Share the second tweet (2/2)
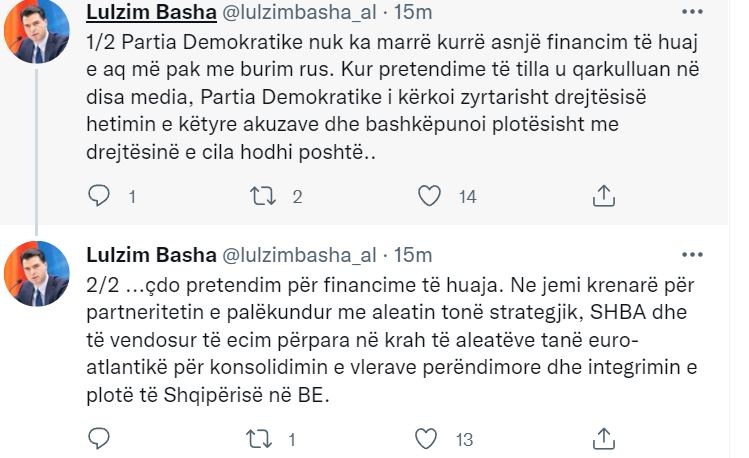749x458 pixels. pyautogui.click(x=603, y=438)
